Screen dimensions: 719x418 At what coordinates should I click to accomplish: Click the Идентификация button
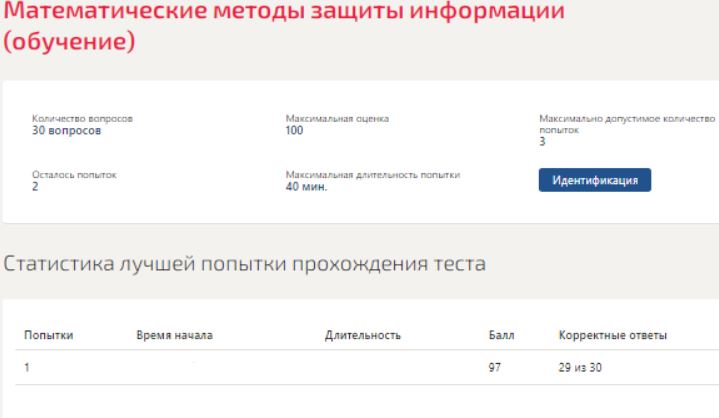pyautogui.click(x=595, y=179)
